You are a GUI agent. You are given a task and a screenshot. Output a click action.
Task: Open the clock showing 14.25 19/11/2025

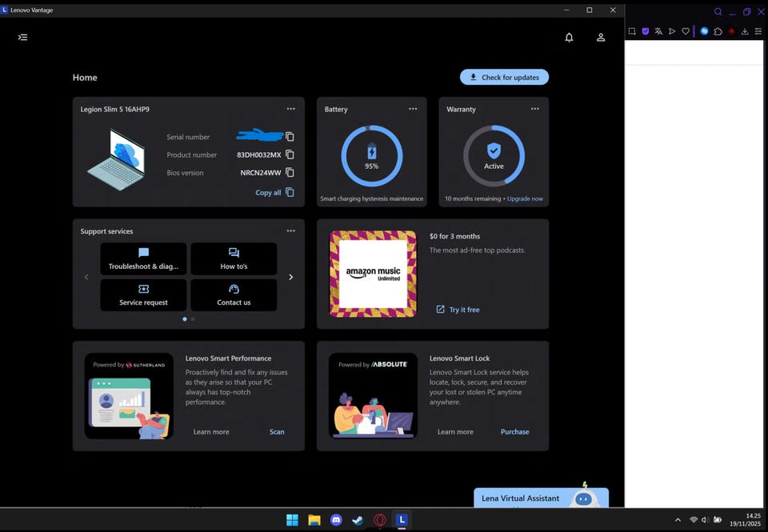745,520
